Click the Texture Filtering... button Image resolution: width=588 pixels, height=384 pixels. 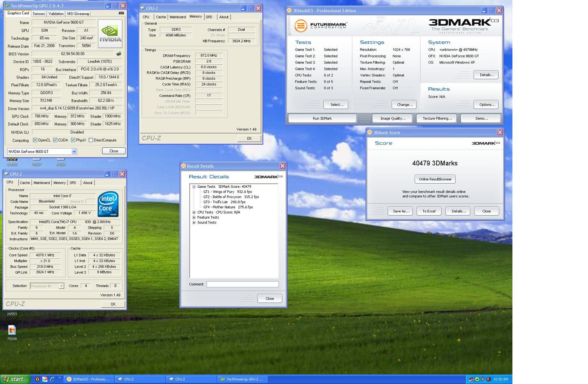click(437, 118)
